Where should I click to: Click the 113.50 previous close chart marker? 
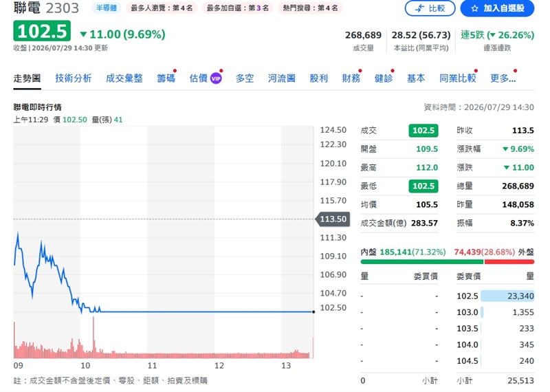click(x=331, y=219)
